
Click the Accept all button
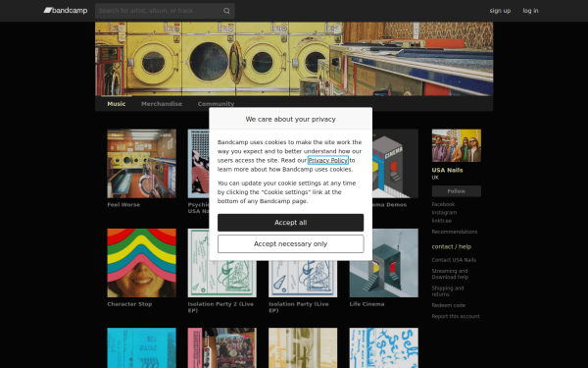(x=291, y=223)
